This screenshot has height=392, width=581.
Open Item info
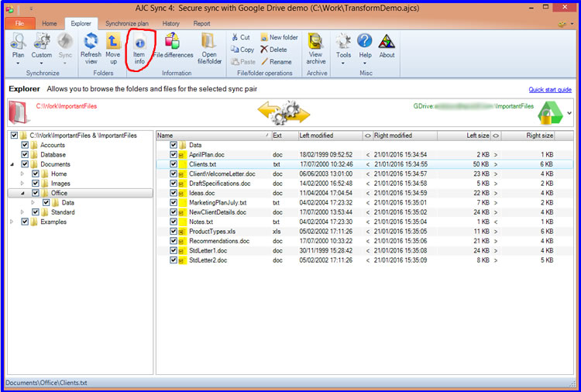pos(139,50)
